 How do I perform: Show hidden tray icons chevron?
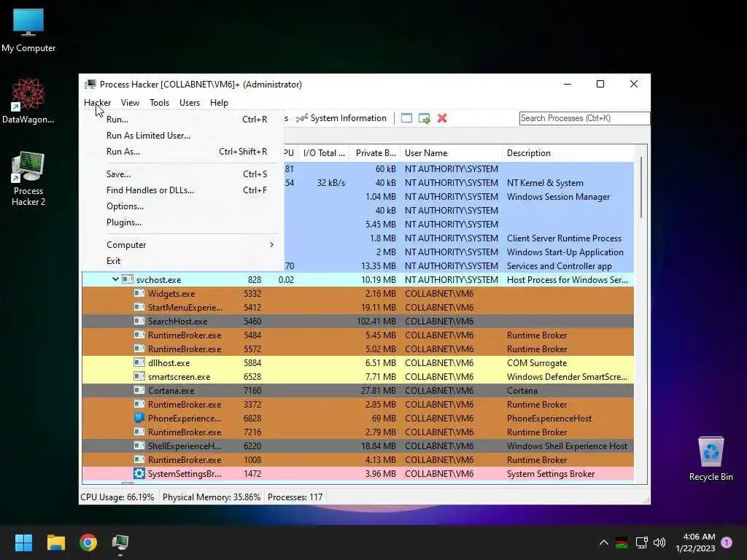pyautogui.click(x=603, y=542)
